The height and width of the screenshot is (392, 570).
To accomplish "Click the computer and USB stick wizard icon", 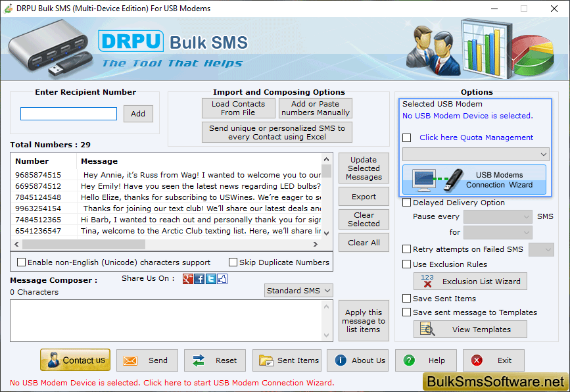I will pos(438,180).
